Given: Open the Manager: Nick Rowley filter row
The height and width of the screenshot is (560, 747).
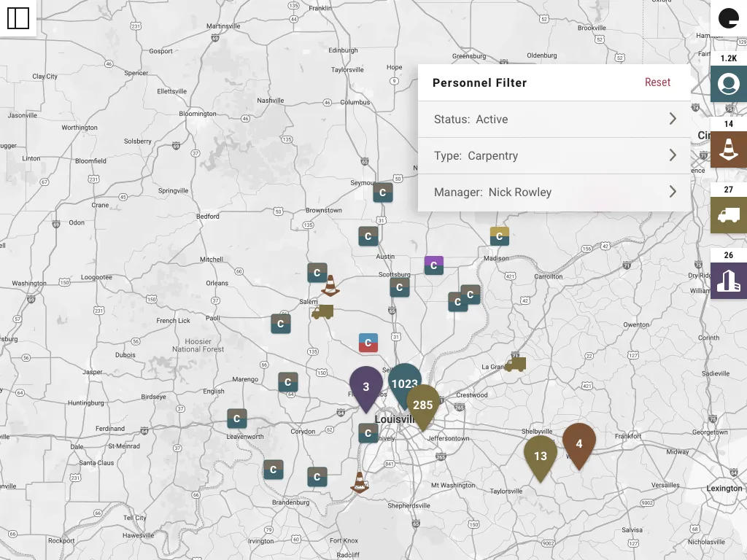Looking at the screenshot, I should click(x=554, y=192).
